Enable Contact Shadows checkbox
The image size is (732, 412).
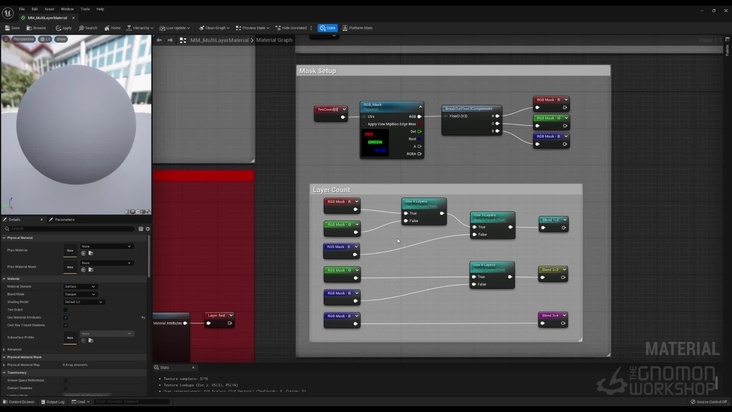tap(65, 388)
